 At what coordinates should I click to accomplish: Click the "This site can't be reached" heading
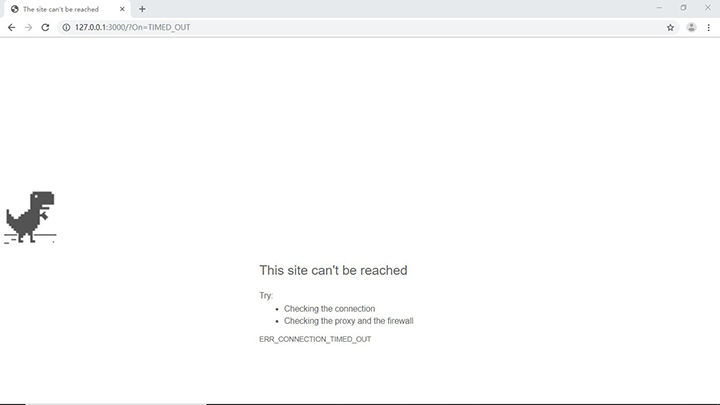333,270
